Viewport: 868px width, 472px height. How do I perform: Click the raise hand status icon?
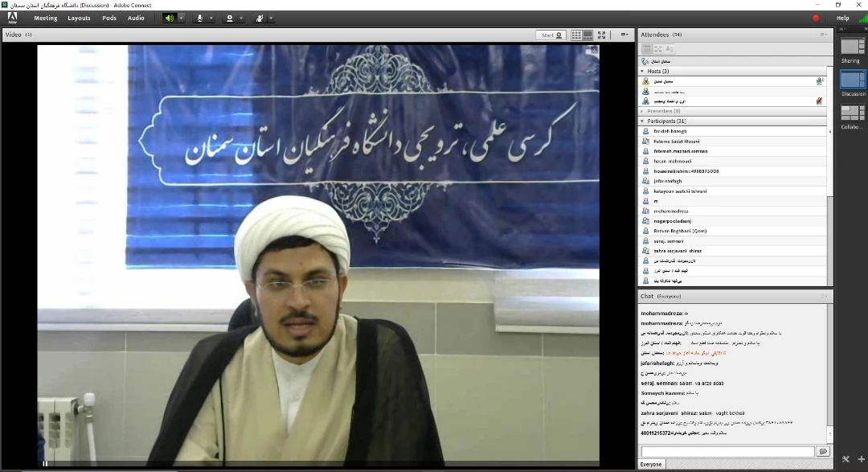pyautogui.click(x=260, y=18)
